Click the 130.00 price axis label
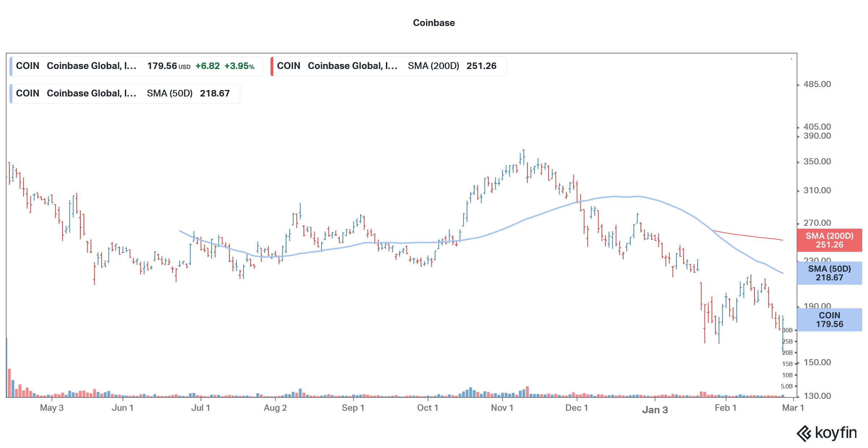The width and height of the screenshot is (868, 448). (817, 396)
